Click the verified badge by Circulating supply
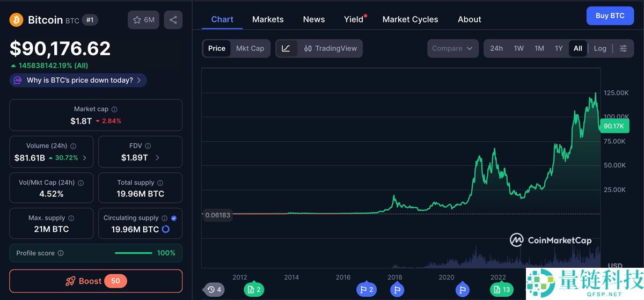 pos(173,218)
